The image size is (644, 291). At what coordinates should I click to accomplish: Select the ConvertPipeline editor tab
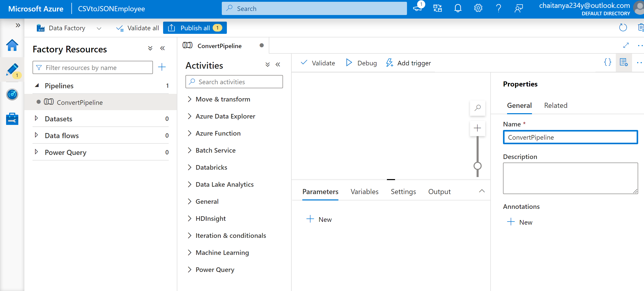[223, 46]
